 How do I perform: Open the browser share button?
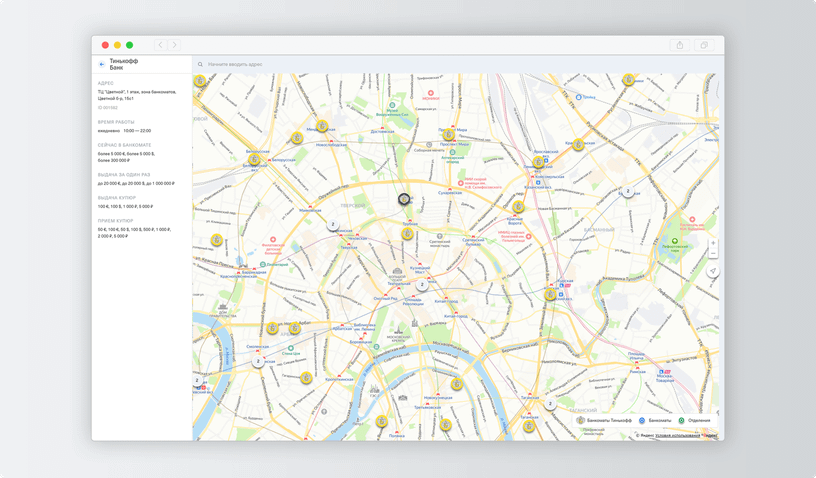[680, 45]
